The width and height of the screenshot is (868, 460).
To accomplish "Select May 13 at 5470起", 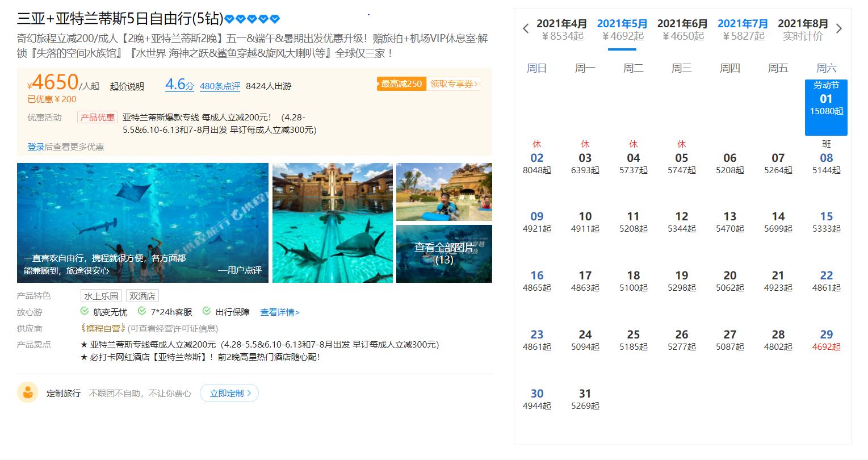I will coord(730,222).
